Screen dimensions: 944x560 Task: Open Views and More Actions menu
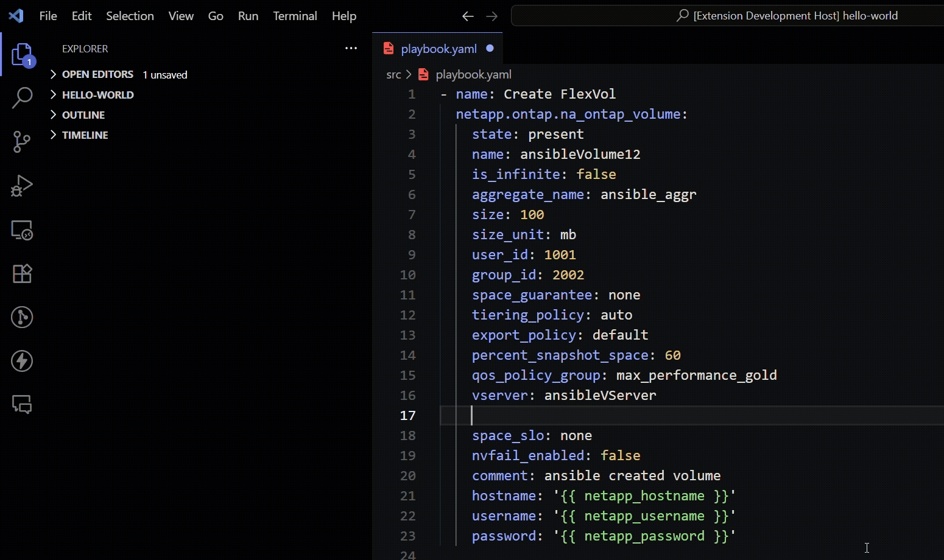[351, 48]
